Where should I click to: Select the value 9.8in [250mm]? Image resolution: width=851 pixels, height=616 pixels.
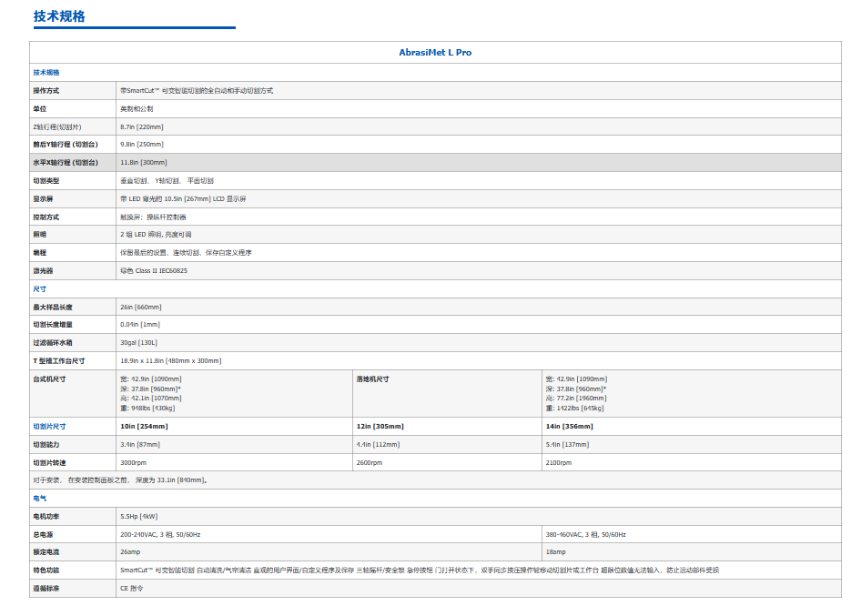pyautogui.click(x=142, y=145)
